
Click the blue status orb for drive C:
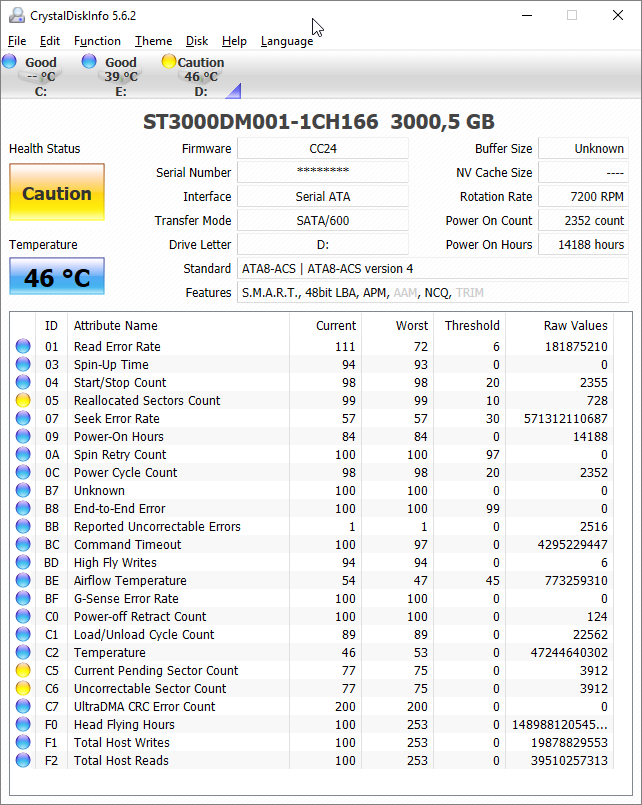(9, 62)
